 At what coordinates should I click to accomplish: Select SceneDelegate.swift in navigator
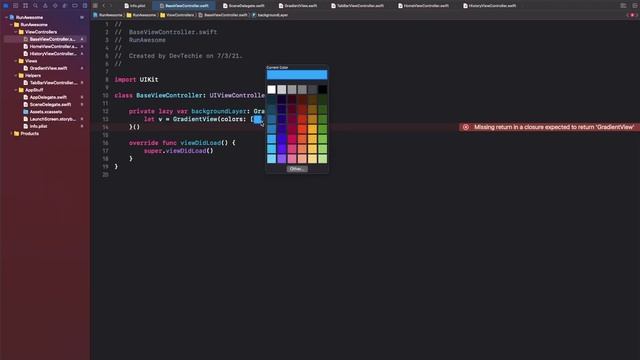tap(50, 104)
